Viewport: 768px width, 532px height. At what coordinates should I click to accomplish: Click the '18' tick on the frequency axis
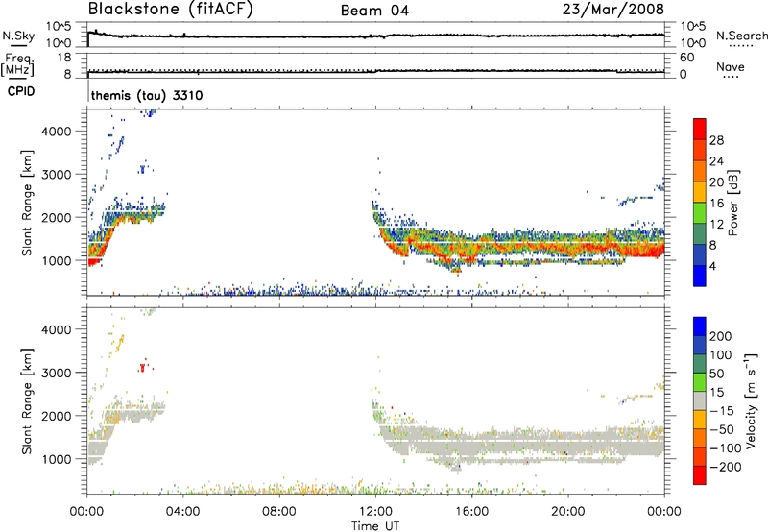64,58
